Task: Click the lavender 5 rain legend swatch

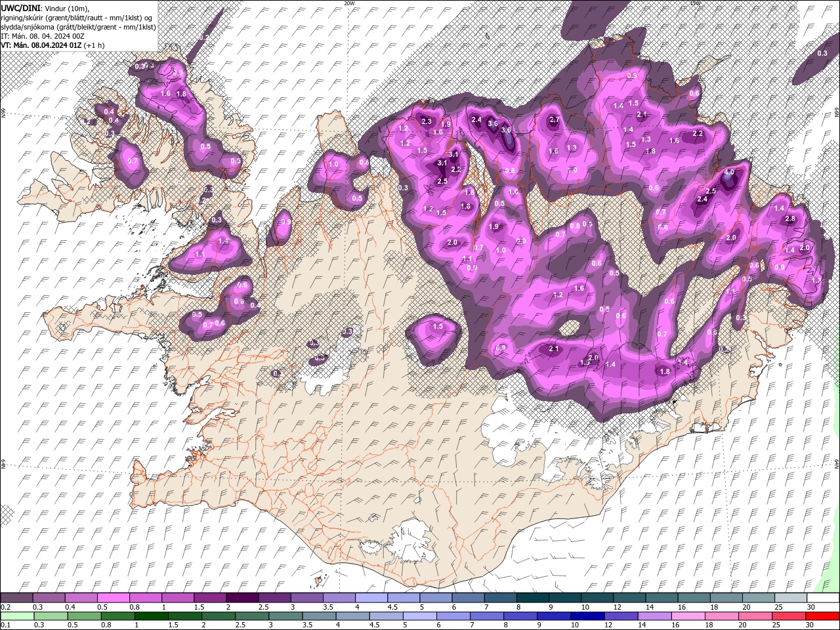Action: [x=420, y=616]
